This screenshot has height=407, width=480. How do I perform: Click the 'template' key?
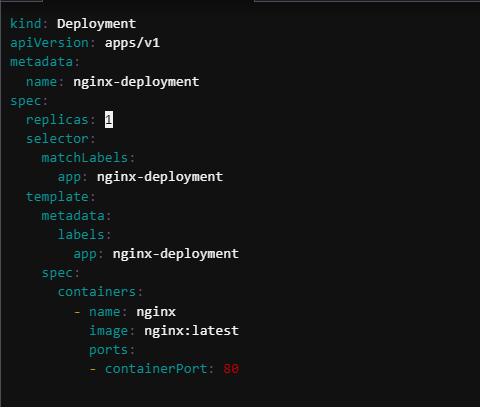pos(57,197)
